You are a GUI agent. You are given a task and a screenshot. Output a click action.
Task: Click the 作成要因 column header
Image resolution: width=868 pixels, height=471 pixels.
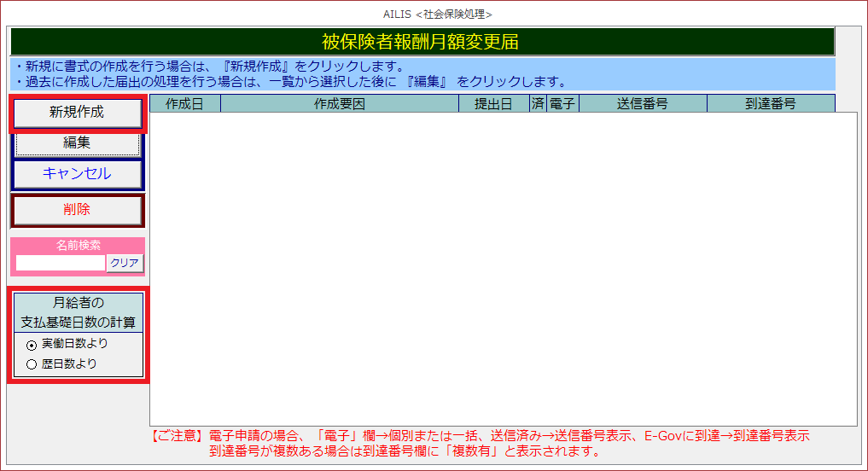click(339, 104)
